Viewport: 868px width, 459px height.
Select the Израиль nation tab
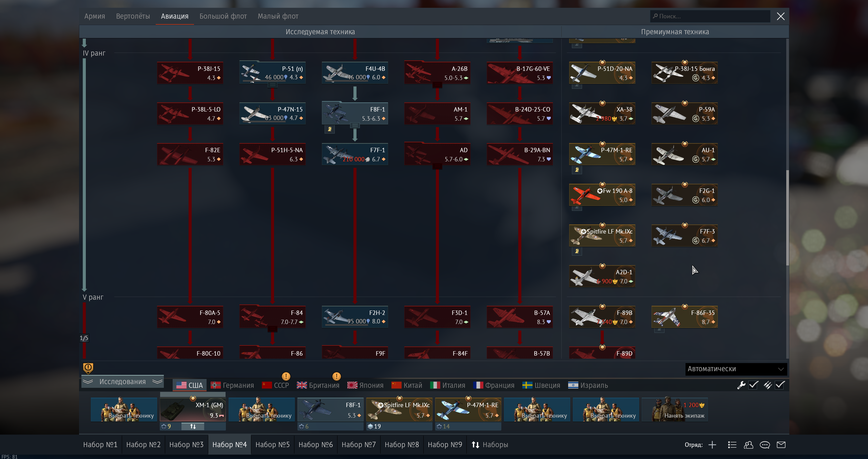588,385
